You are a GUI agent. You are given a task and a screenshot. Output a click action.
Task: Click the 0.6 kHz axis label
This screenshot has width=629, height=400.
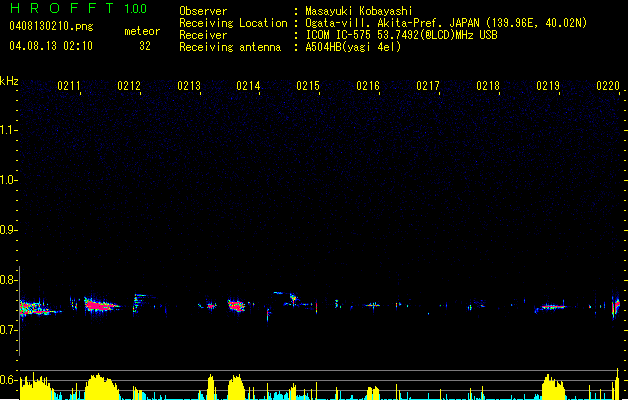pyautogui.click(x=8, y=380)
